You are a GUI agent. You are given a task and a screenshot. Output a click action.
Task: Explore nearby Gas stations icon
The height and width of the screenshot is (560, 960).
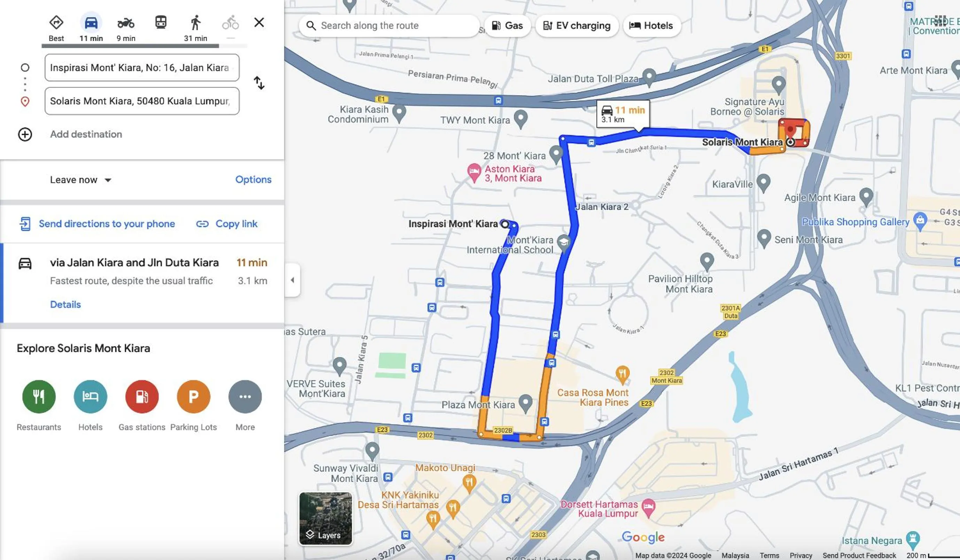142,396
